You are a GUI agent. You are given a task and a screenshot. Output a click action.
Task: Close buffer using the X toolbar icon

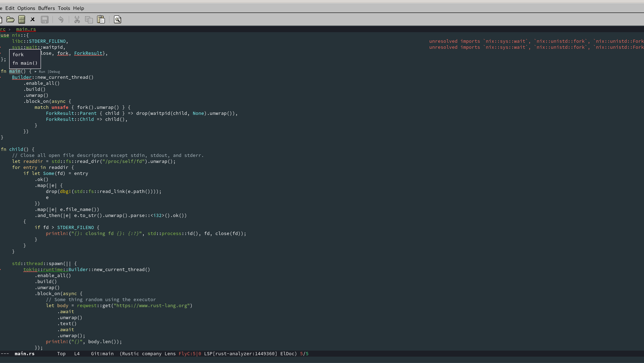[32, 19]
